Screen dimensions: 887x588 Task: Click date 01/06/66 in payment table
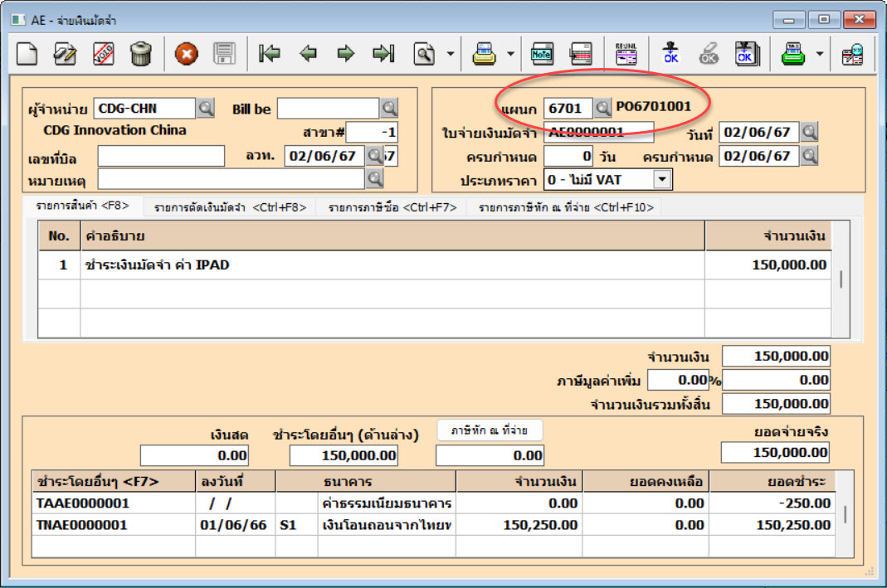tap(233, 525)
